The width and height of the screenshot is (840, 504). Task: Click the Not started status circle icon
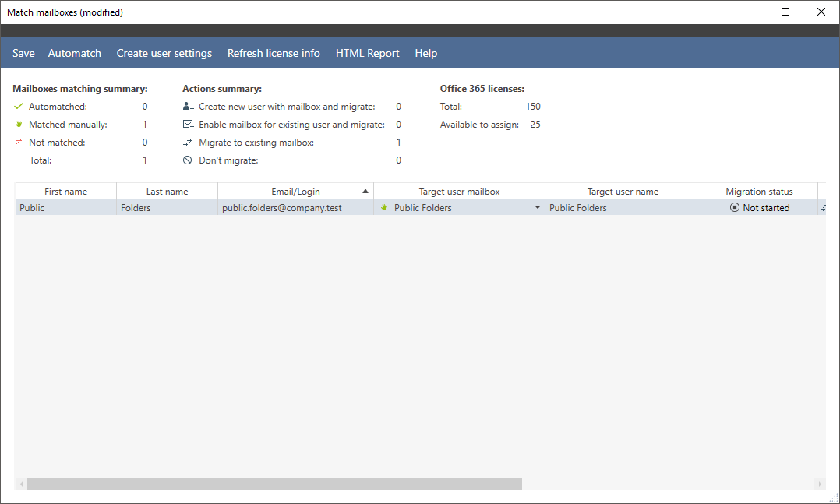734,207
